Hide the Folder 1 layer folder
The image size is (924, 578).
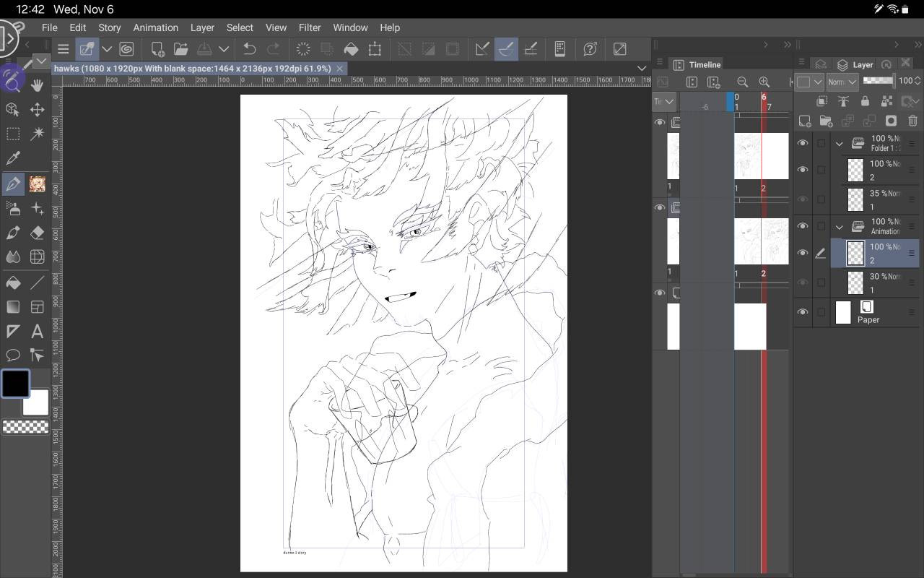[803, 143]
